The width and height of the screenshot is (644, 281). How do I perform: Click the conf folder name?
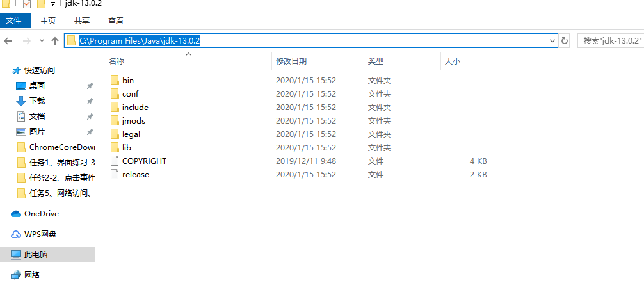[130, 93]
